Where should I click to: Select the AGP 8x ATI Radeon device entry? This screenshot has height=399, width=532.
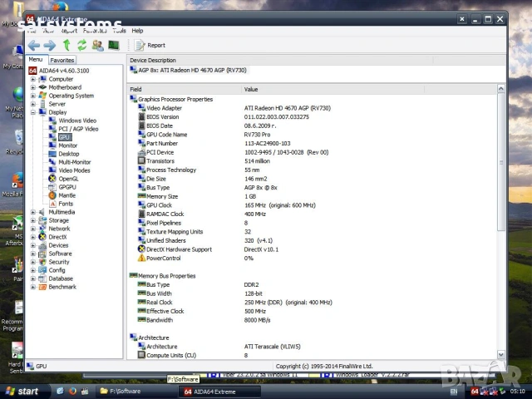(192, 70)
